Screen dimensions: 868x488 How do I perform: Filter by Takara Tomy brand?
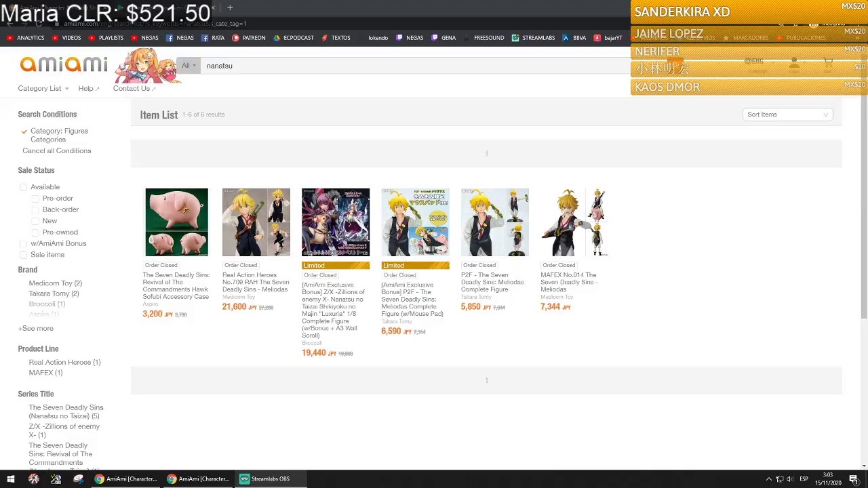[54, 293]
